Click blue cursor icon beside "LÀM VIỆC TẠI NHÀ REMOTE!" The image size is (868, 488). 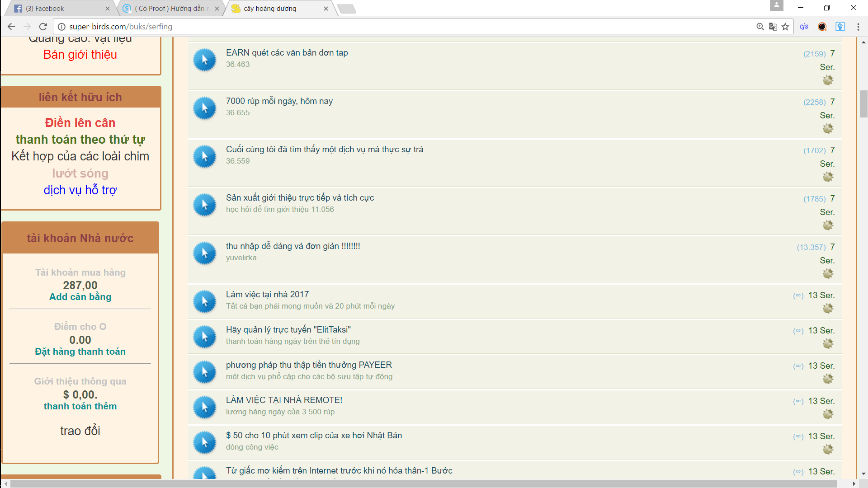pyautogui.click(x=204, y=407)
